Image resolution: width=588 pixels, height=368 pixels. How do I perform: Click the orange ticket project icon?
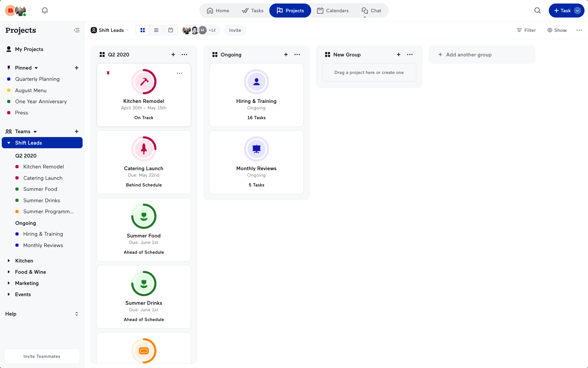144,351
